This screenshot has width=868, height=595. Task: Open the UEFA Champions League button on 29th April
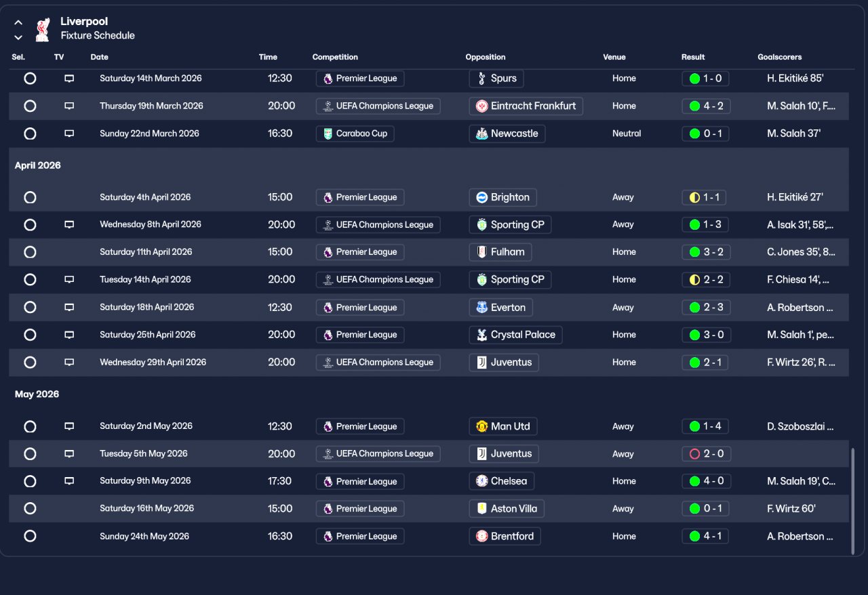pyautogui.click(x=378, y=362)
